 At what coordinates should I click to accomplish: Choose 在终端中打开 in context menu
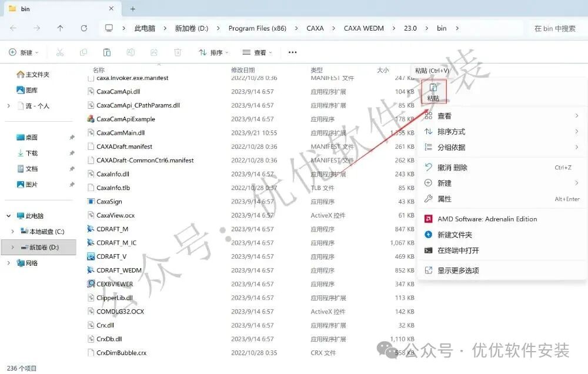point(502,251)
